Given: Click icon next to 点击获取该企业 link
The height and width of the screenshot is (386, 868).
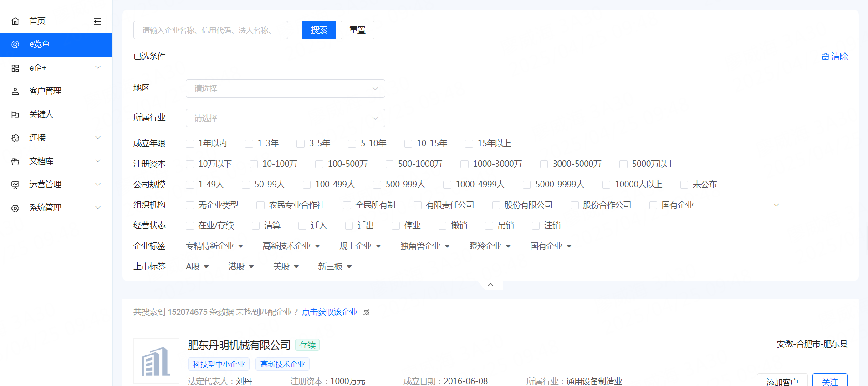Looking at the screenshot, I should (366, 312).
